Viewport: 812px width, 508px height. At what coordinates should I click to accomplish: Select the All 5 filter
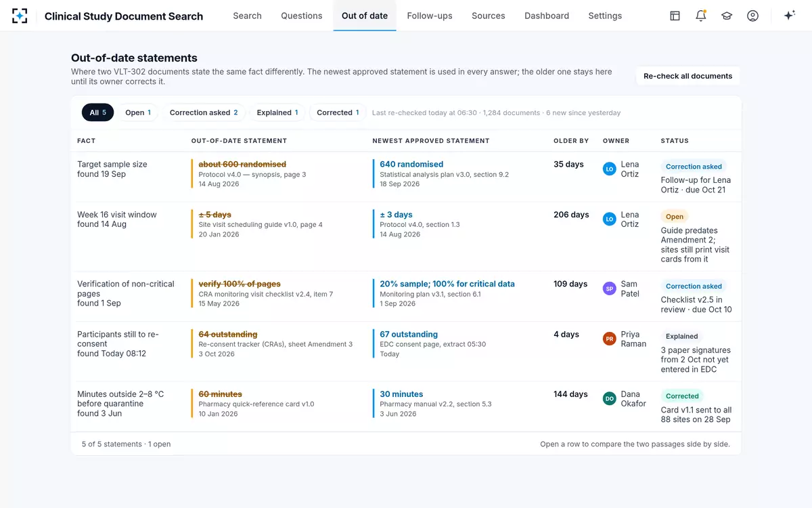click(x=98, y=112)
